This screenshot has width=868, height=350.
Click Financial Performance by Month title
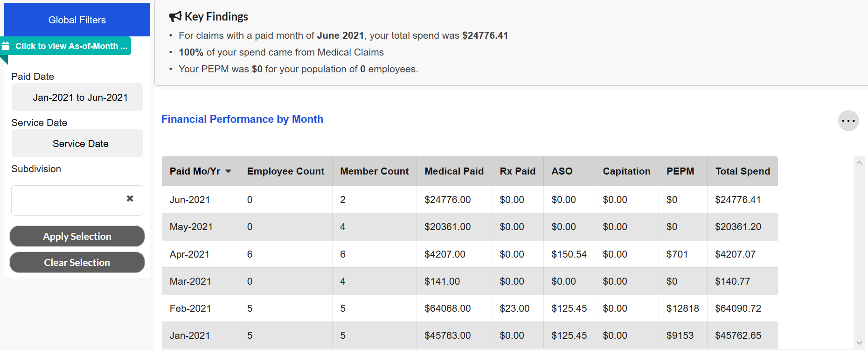click(242, 119)
